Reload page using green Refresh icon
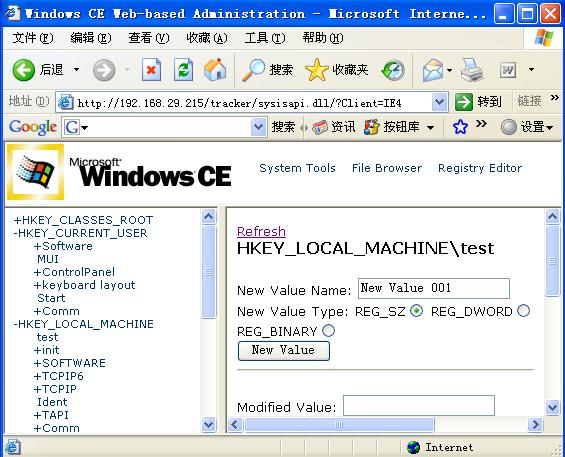 coord(183,70)
